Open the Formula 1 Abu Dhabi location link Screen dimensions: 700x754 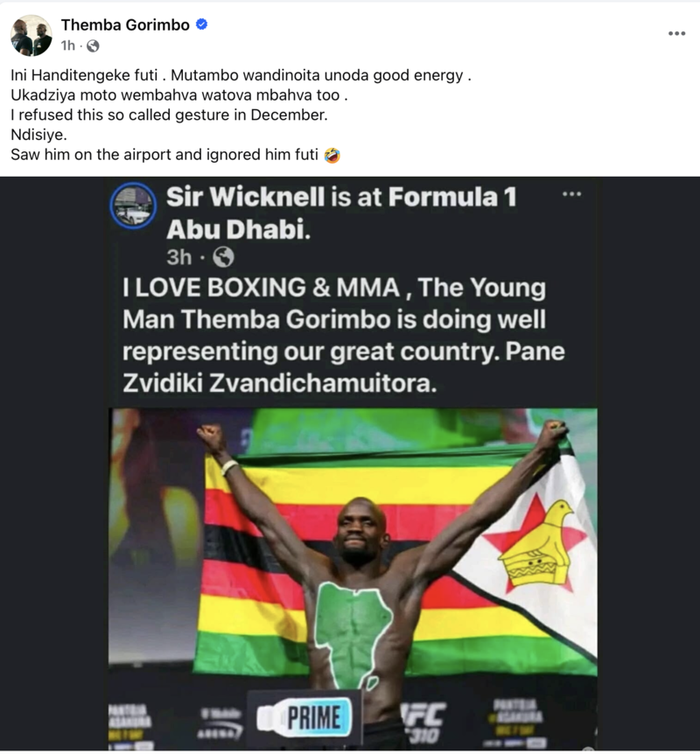point(341,213)
